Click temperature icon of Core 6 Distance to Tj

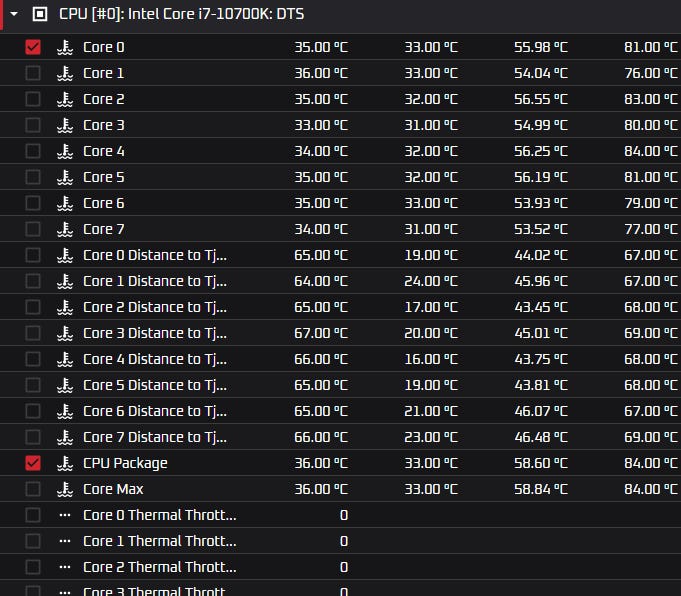[x=65, y=411]
